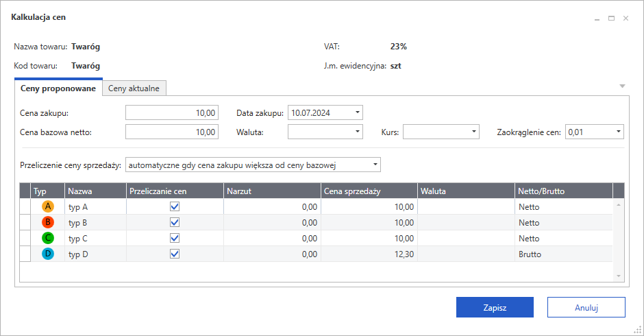This screenshot has height=336, width=644.
Task: Click the orange A price type icon
Action: pos(47,206)
